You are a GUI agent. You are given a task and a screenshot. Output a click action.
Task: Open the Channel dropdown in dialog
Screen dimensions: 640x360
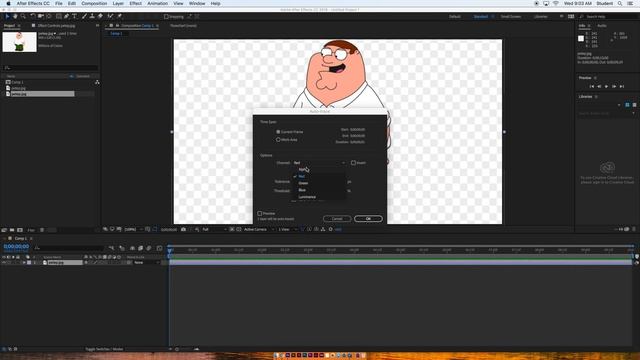click(319, 163)
